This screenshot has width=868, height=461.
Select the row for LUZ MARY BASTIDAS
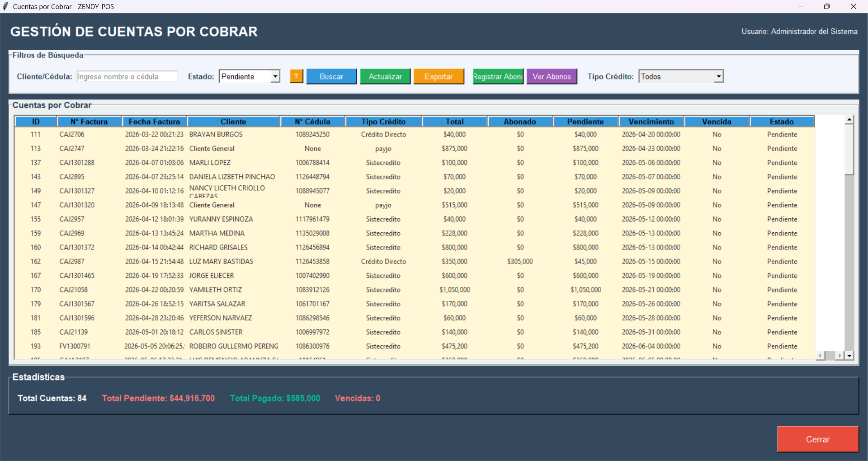pos(415,261)
